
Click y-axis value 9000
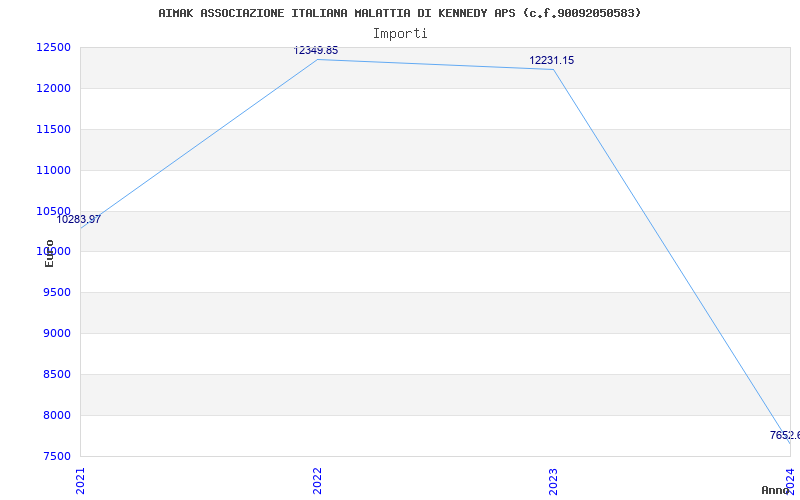[56, 333]
